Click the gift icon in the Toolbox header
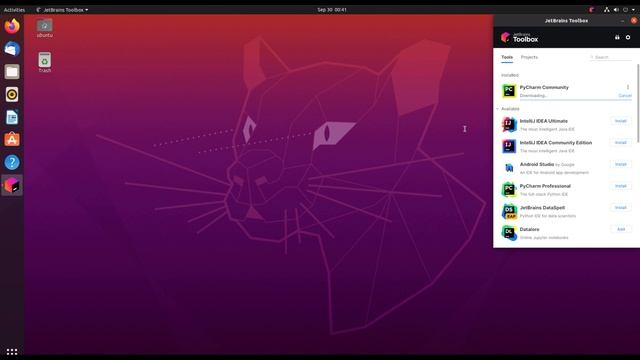The height and width of the screenshot is (360, 640). [617, 38]
